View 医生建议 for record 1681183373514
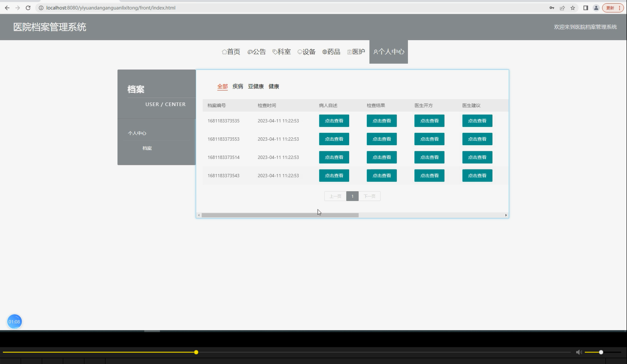Screen dimensions: 627x364 (477, 157)
